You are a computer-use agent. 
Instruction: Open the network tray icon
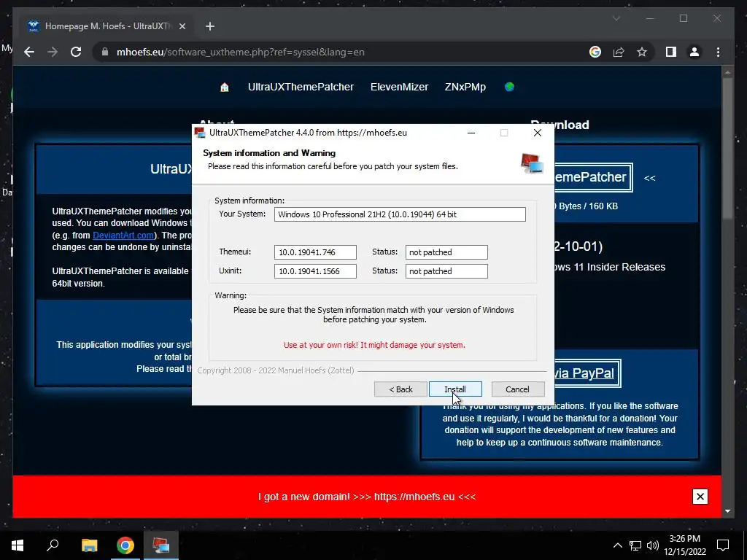pos(635,545)
